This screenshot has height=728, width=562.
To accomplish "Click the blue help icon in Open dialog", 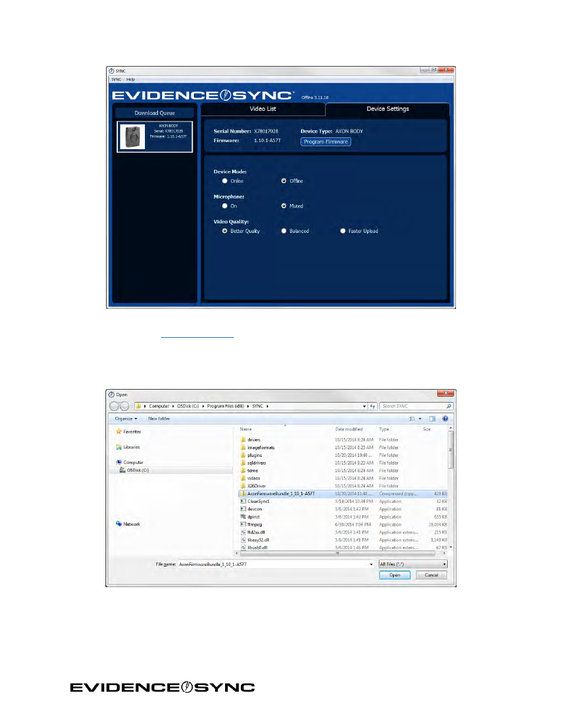I will (445, 419).
